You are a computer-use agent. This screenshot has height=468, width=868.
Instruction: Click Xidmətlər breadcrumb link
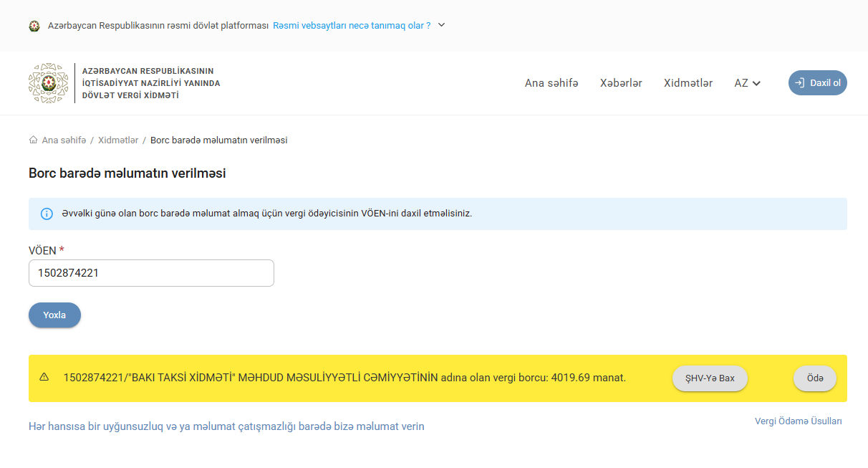point(118,140)
